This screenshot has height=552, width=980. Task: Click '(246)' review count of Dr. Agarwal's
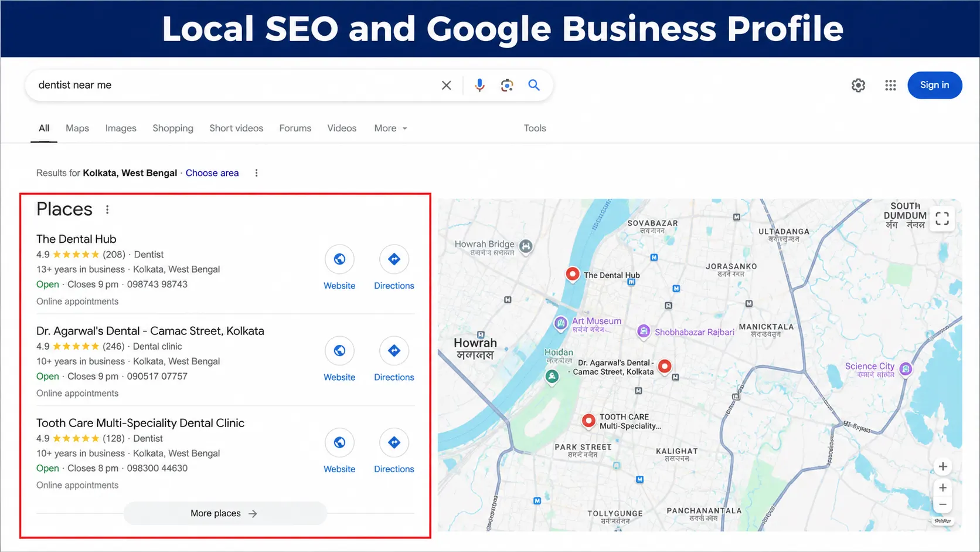pyautogui.click(x=114, y=347)
